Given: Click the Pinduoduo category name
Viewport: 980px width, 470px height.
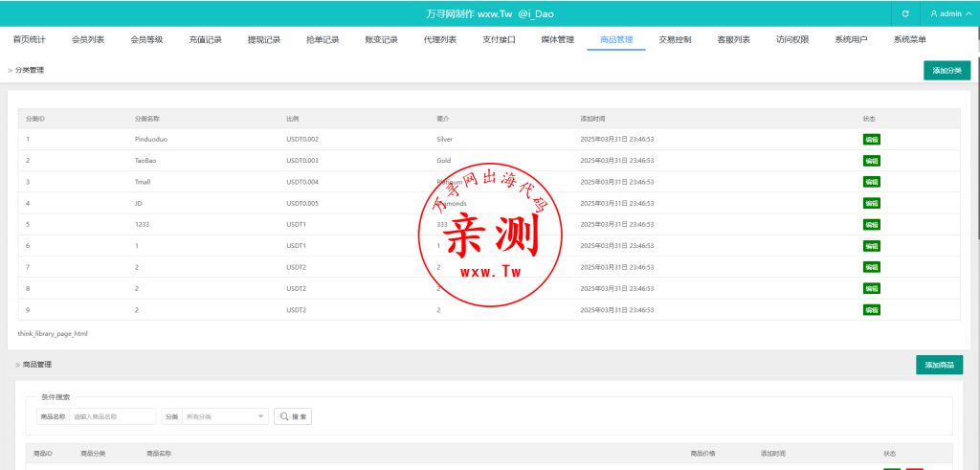Looking at the screenshot, I should coord(150,140).
